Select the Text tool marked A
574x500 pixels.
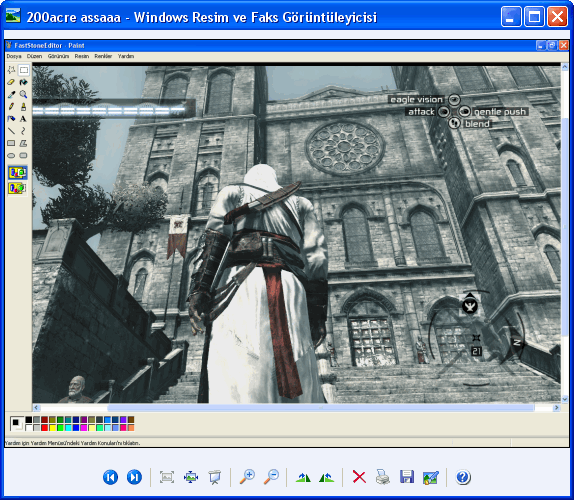(x=24, y=119)
